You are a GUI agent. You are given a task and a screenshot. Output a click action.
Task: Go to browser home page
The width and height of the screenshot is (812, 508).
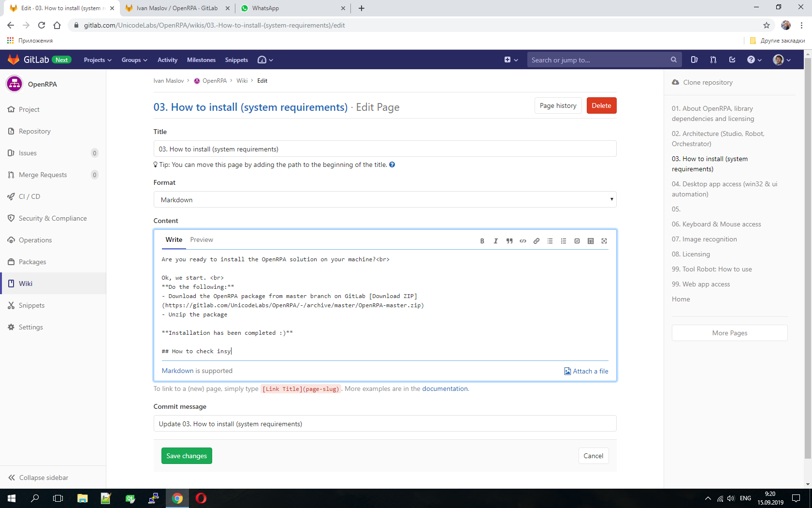57,25
